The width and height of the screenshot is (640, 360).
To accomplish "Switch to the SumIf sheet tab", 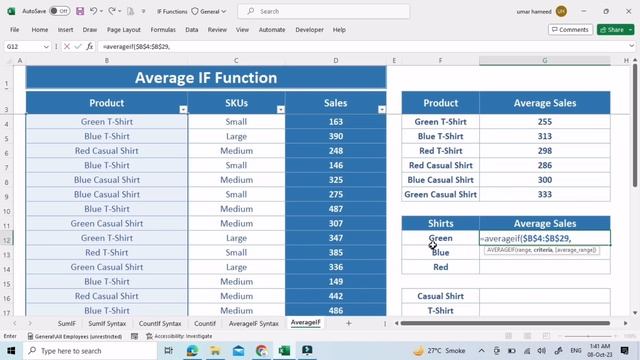I will pyautogui.click(x=67, y=323).
